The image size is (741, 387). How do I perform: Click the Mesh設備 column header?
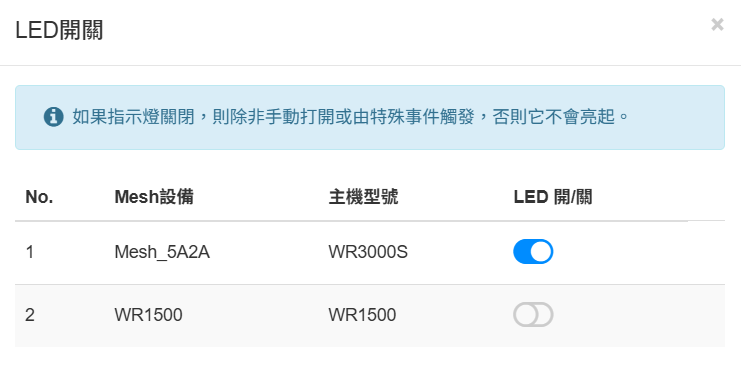tap(154, 197)
